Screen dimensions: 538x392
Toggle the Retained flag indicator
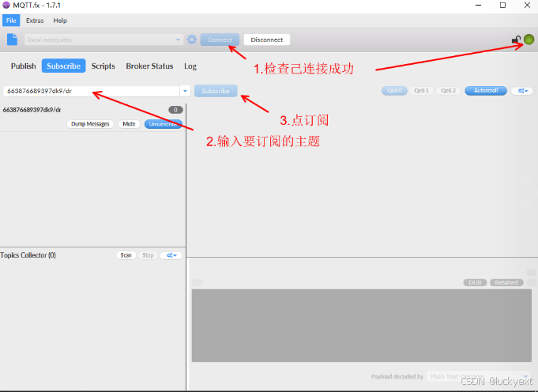[506, 282]
